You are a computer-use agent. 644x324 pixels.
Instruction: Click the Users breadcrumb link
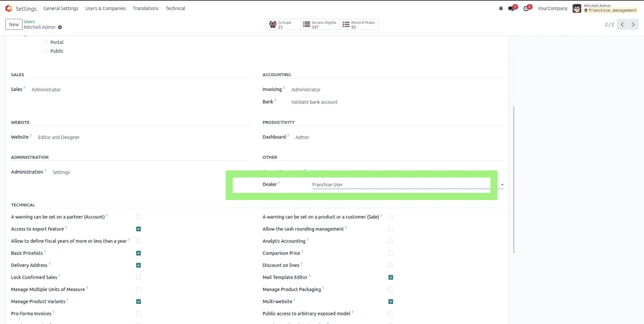coord(29,22)
